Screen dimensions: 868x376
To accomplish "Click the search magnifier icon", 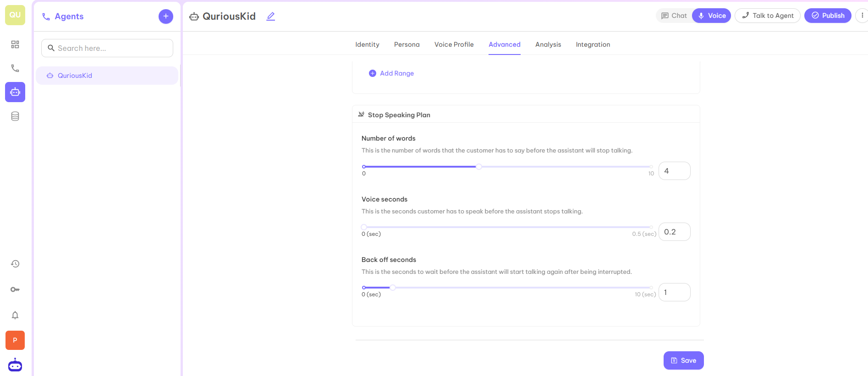I will (51, 48).
